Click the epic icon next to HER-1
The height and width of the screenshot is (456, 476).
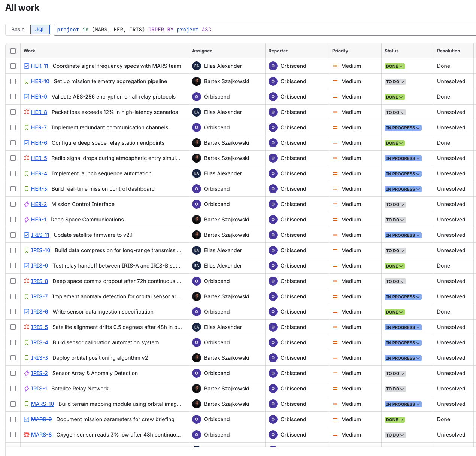27,220
